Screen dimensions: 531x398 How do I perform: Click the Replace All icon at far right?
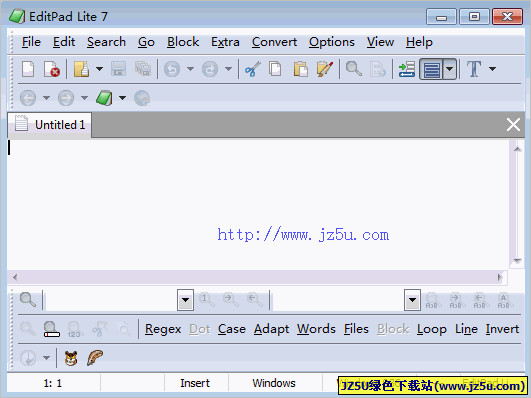point(505,300)
